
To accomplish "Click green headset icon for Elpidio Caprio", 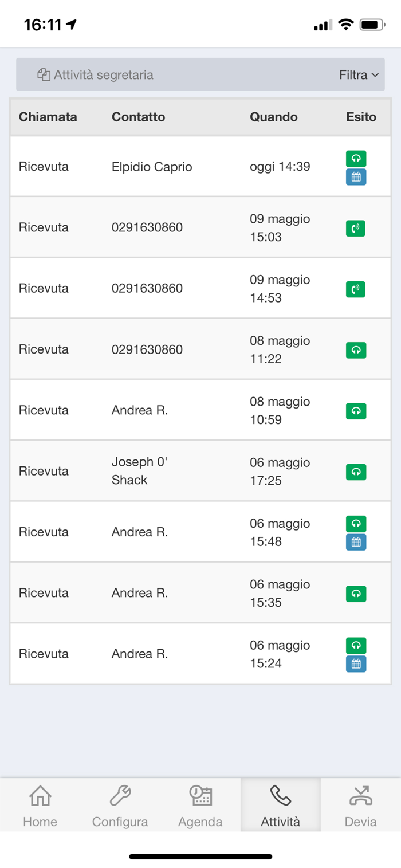I will pyautogui.click(x=356, y=159).
